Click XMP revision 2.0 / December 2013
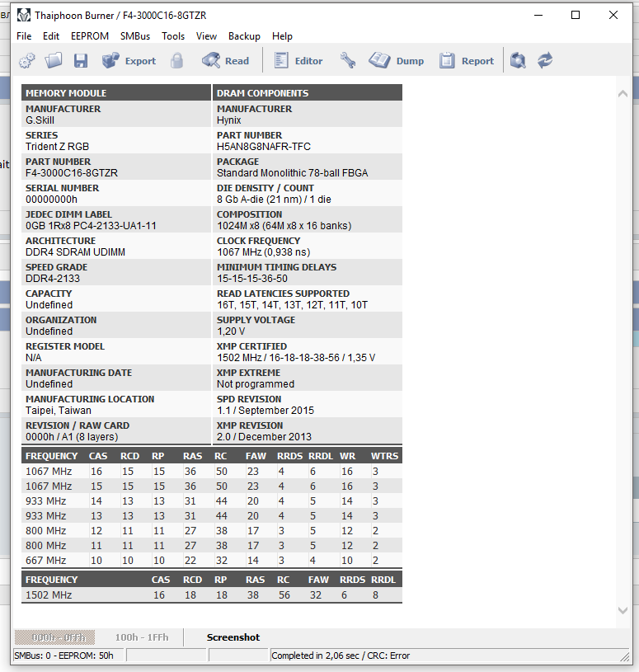This screenshot has width=639, height=672. [264, 437]
